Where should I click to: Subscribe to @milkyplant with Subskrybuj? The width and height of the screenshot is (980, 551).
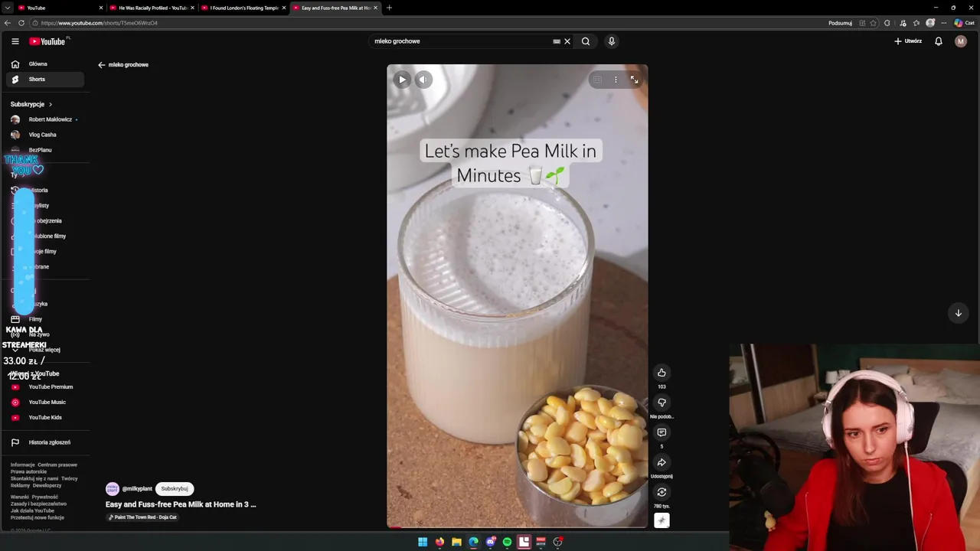(175, 489)
